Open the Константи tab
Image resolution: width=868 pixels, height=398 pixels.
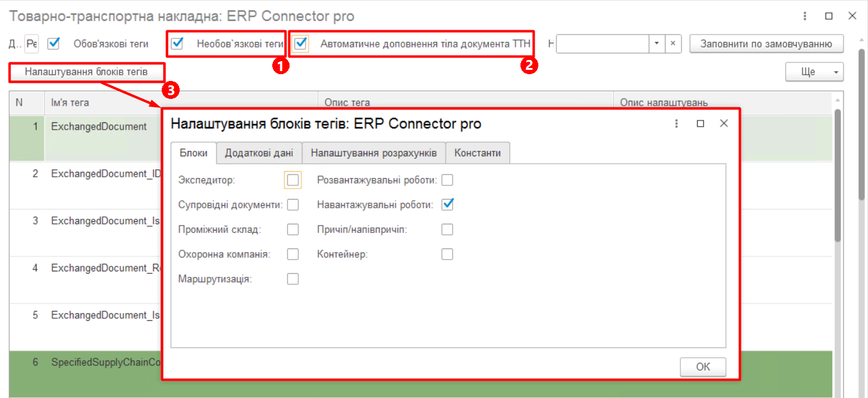point(478,153)
